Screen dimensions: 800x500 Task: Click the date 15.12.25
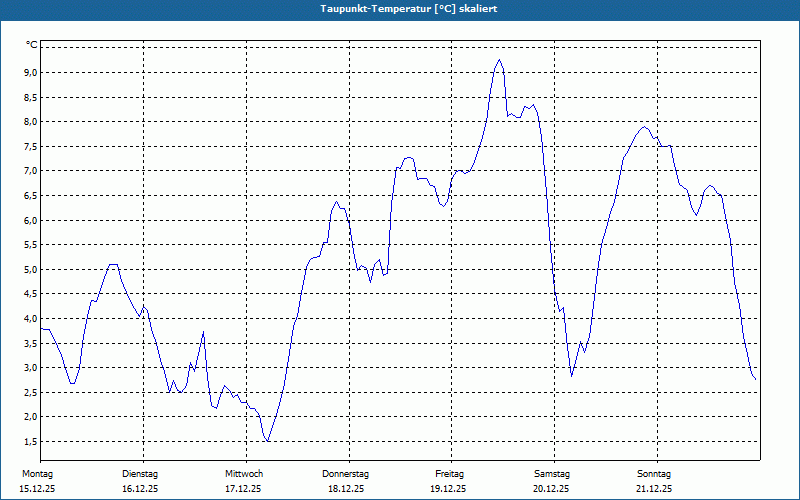click(37, 489)
